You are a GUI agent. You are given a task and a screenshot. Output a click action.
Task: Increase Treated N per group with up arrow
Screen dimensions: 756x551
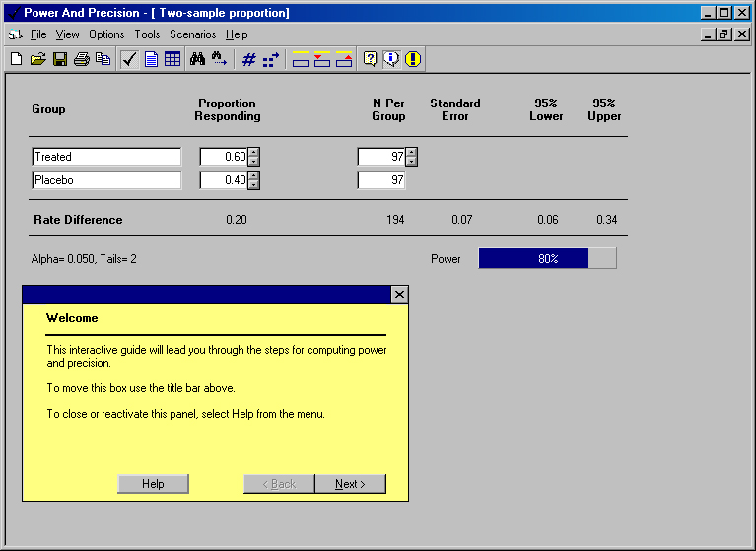pos(411,152)
